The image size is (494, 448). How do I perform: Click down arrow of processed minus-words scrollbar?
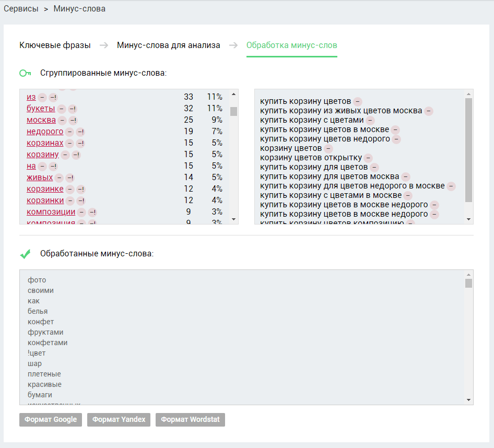point(468,400)
